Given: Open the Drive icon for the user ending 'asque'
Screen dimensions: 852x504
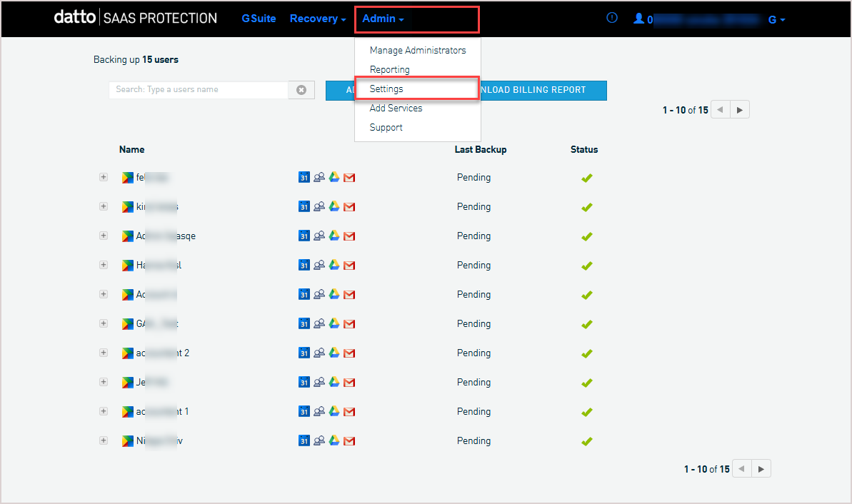Looking at the screenshot, I should pyautogui.click(x=334, y=236).
